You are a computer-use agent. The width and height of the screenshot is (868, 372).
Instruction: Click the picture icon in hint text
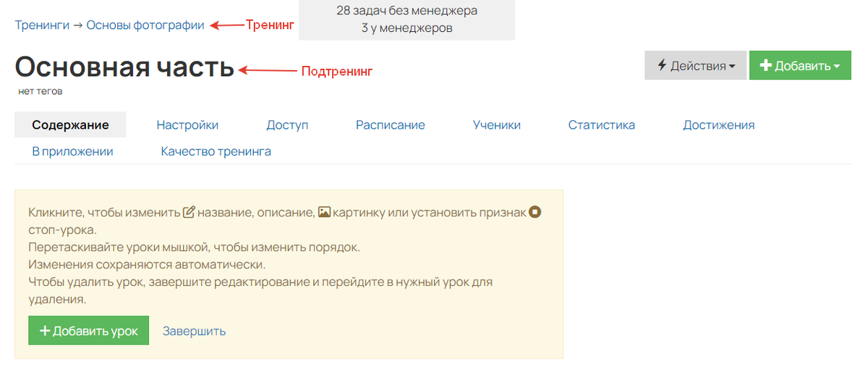[325, 212]
